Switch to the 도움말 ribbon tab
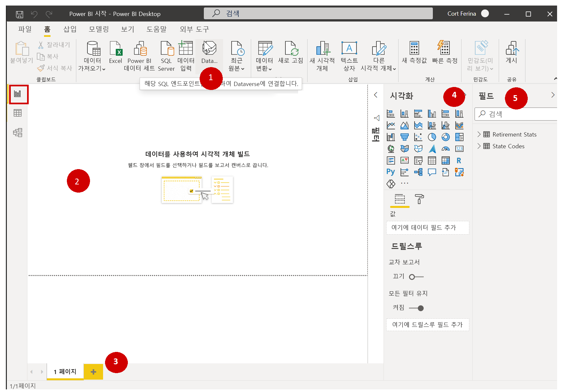 pos(157,29)
